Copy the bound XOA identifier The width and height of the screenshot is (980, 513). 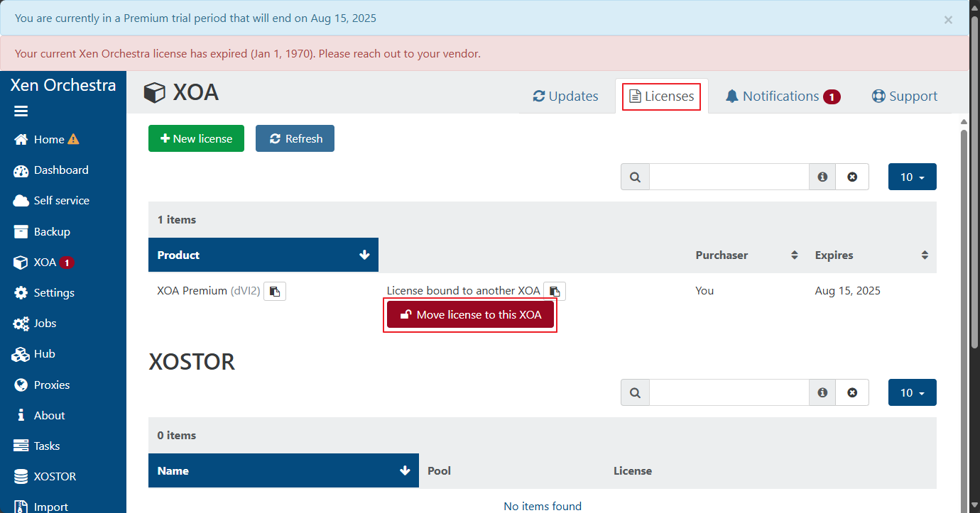(x=555, y=291)
